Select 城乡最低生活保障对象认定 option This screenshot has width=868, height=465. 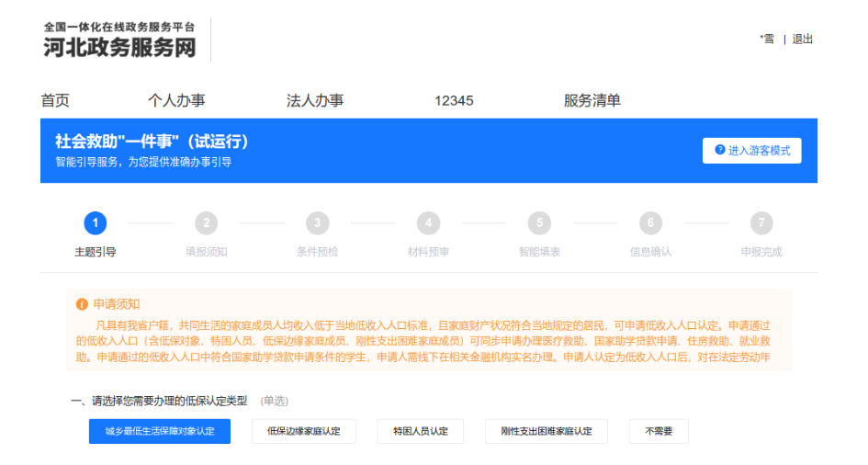pos(160,431)
